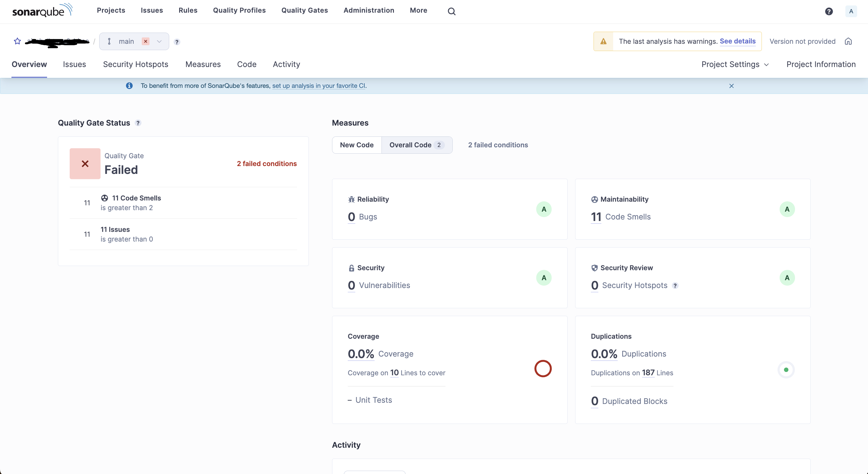
Task: Open the main branch selector dropdown
Action: (x=134, y=41)
